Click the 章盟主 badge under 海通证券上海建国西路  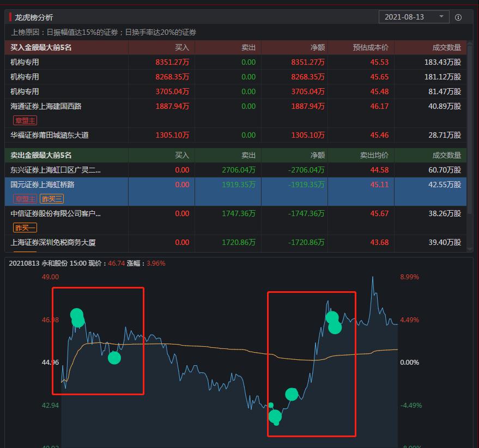(25, 120)
